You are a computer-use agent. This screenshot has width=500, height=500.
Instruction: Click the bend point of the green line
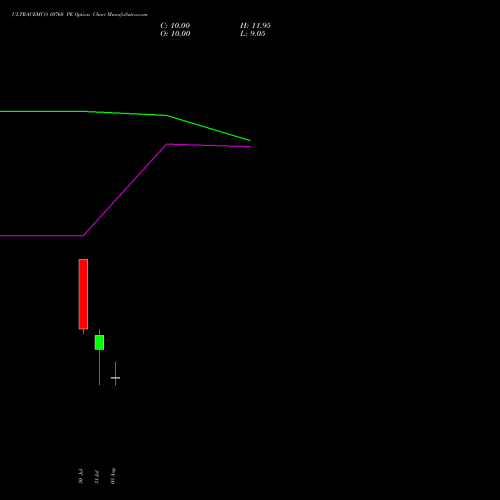tap(166, 115)
